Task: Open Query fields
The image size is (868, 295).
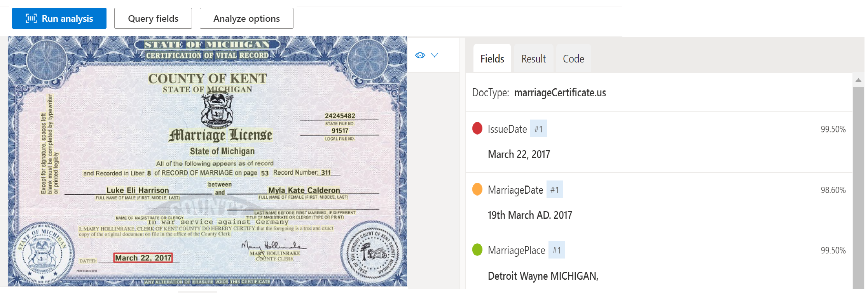Action: pos(153,18)
